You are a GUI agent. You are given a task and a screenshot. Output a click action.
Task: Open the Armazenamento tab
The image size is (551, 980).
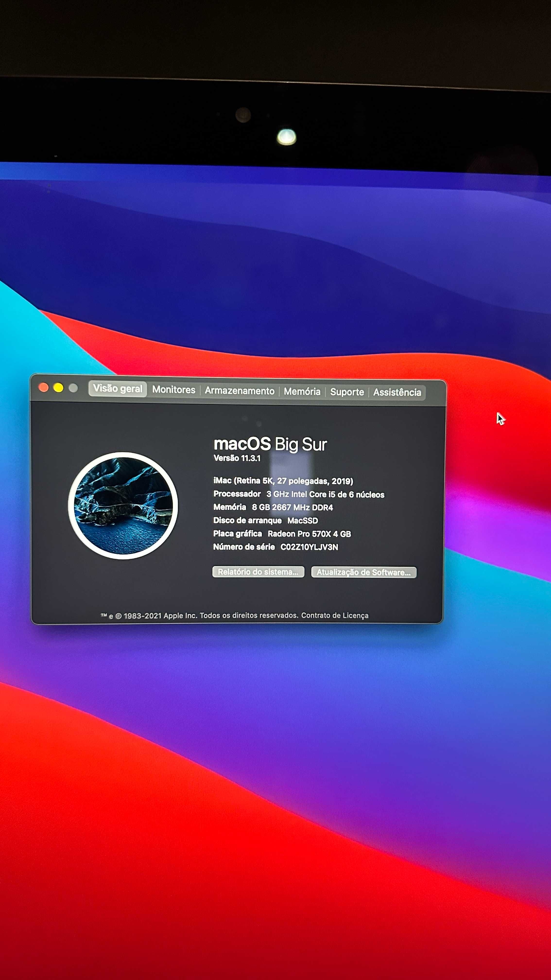coord(240,391)
